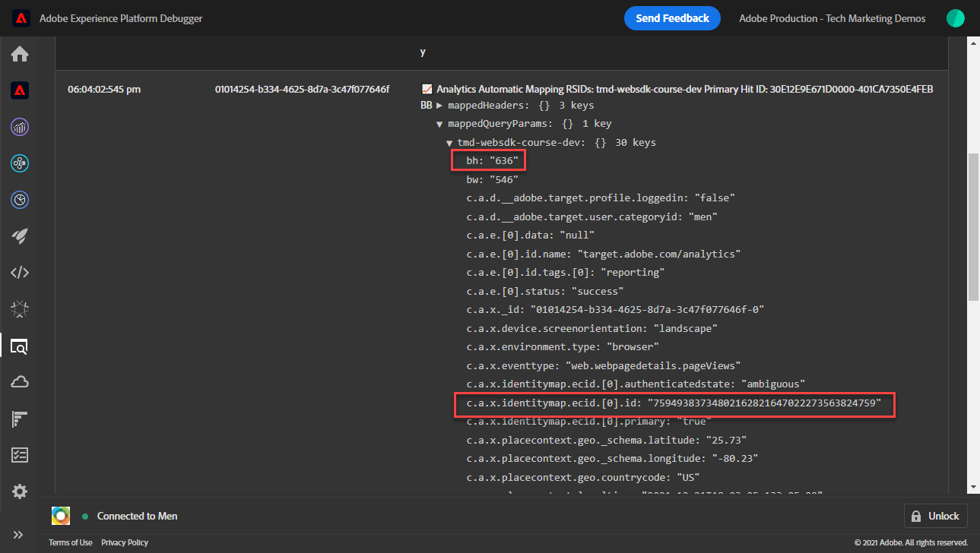Click the eventtype "web.webpagedetails.pageViews" row
This screenshot has height=553, width=980.
[x=604, y=365]
